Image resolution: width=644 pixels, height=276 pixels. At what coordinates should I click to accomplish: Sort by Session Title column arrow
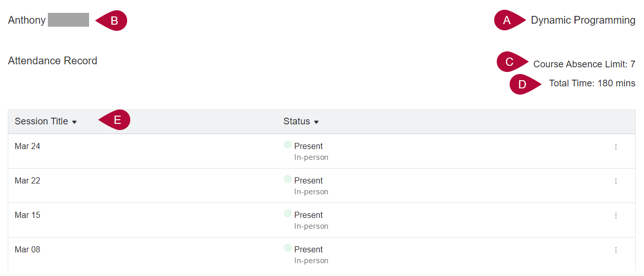click(x=74, y=122)
